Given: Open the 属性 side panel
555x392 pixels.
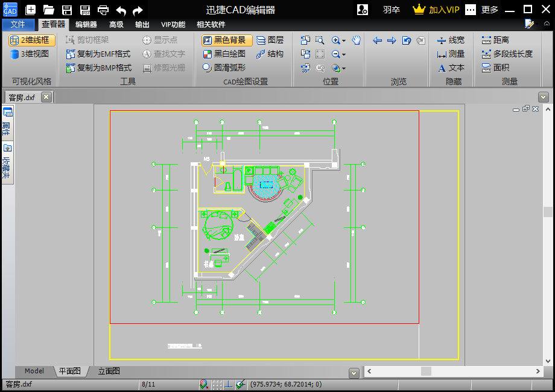Looking at the screenshot, I should [x=7, y=123].
